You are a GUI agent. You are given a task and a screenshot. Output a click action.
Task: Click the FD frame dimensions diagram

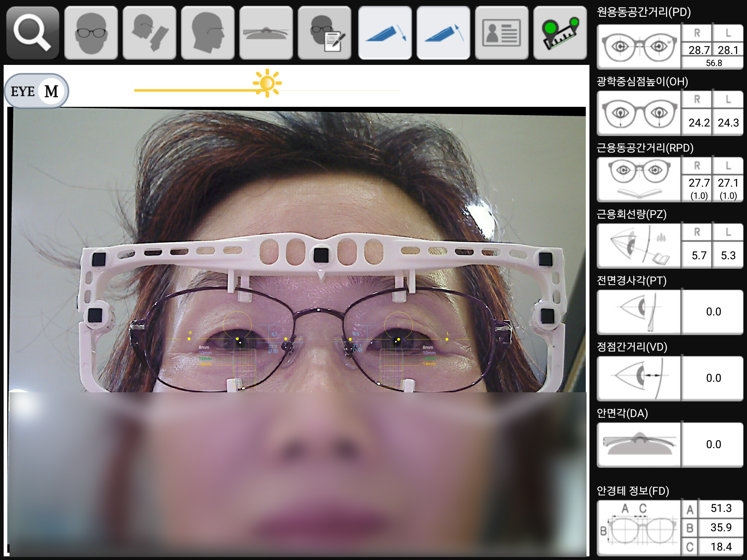[x=639, y=528]
